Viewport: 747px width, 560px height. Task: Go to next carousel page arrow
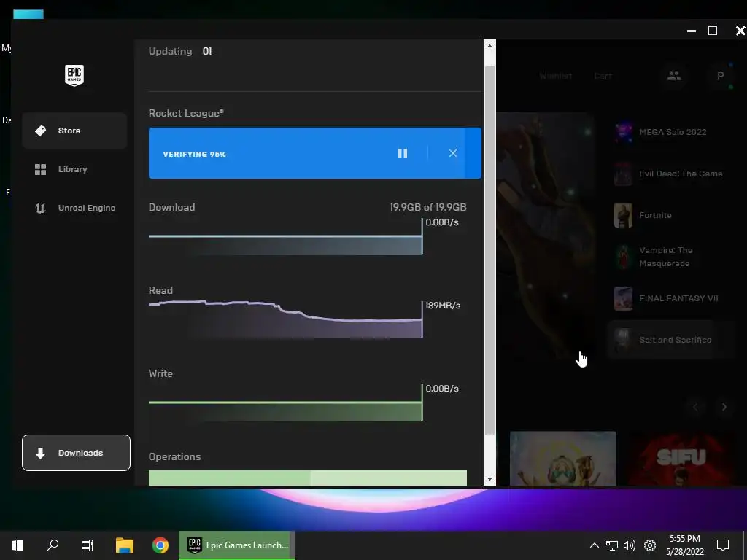click(x=724, y=407)
